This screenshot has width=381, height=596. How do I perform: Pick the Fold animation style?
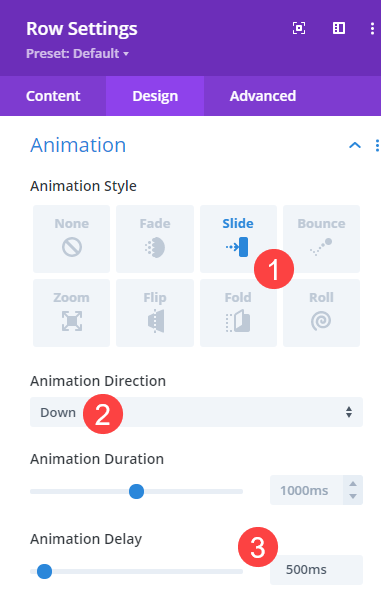coord(238,313)
